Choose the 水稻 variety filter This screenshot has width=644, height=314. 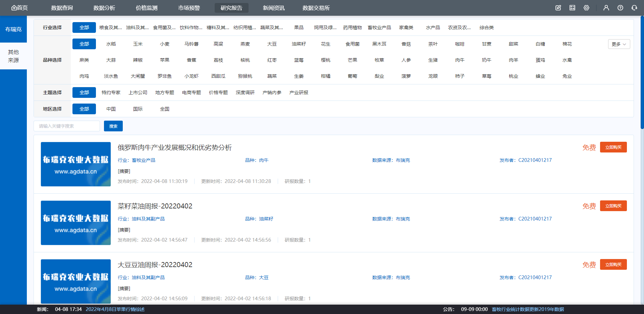point(111,44)
